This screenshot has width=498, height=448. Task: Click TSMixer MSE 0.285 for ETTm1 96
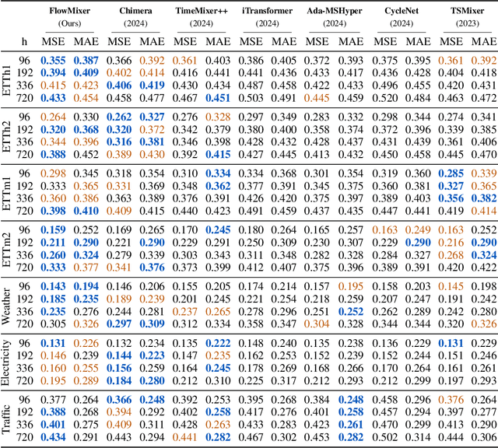coord(451,173)
